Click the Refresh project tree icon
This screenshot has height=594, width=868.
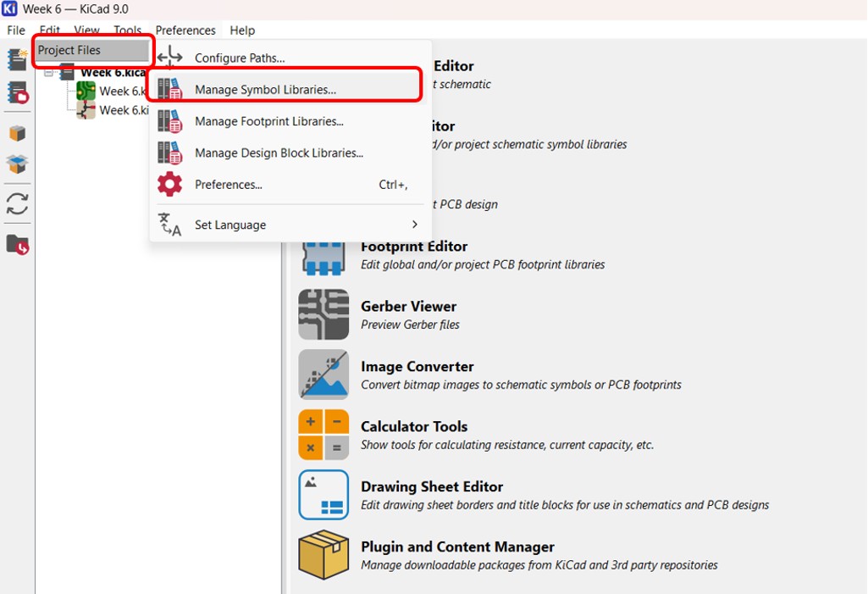pos(17,204)
